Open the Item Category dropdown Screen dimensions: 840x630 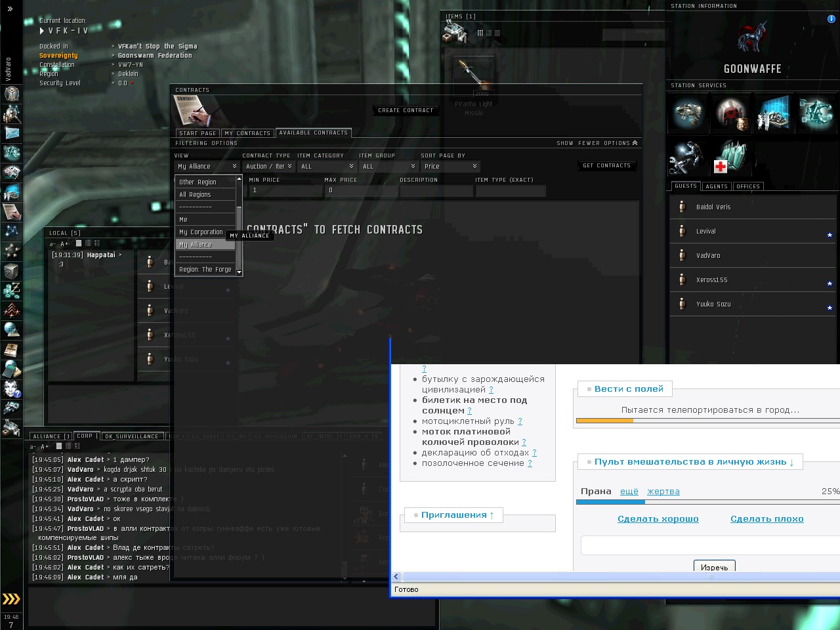(327, 167)
